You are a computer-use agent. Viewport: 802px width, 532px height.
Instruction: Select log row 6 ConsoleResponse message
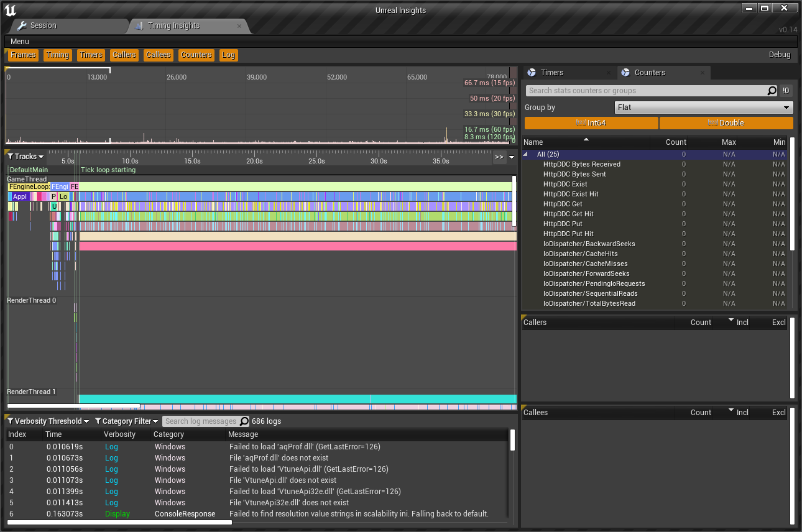tap(257, 514)
